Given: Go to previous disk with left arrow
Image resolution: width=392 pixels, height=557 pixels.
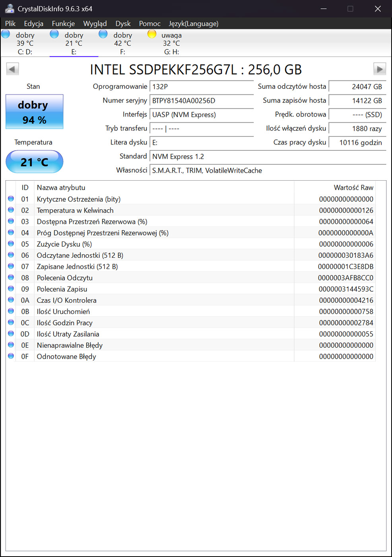Looking at the screenshot, I should pyautogui.click(x=13, y=69).
